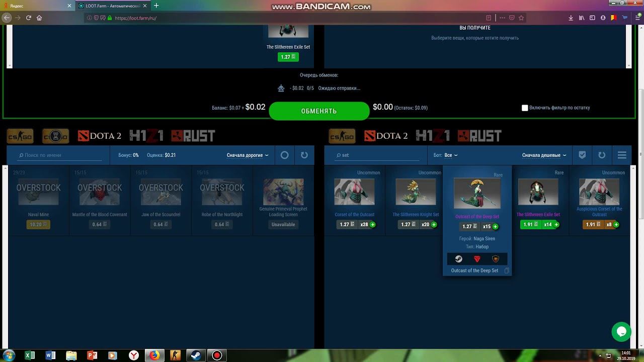Click the Genuine Primeval Prophet Loading Screen item
Viewport: 644px width, 362px height.
tap(283, 200)
